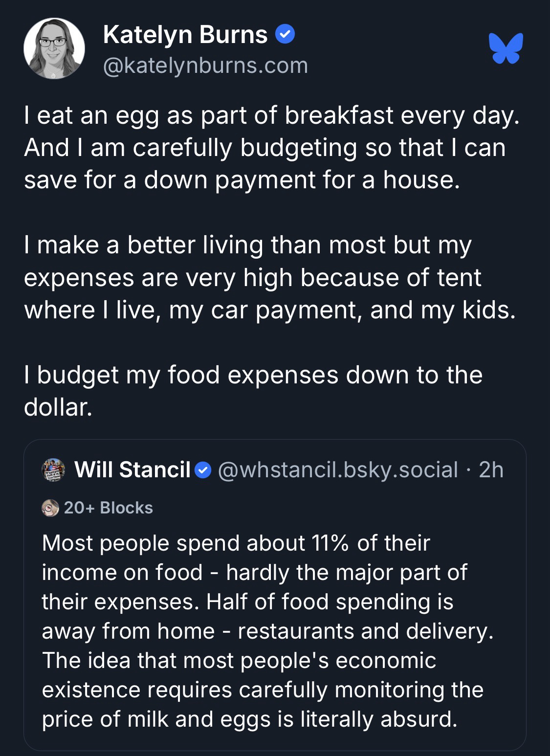Screen dimensions: 550x756
Task: Open Will Stancil's small avatar
Action: pos(54,470)
